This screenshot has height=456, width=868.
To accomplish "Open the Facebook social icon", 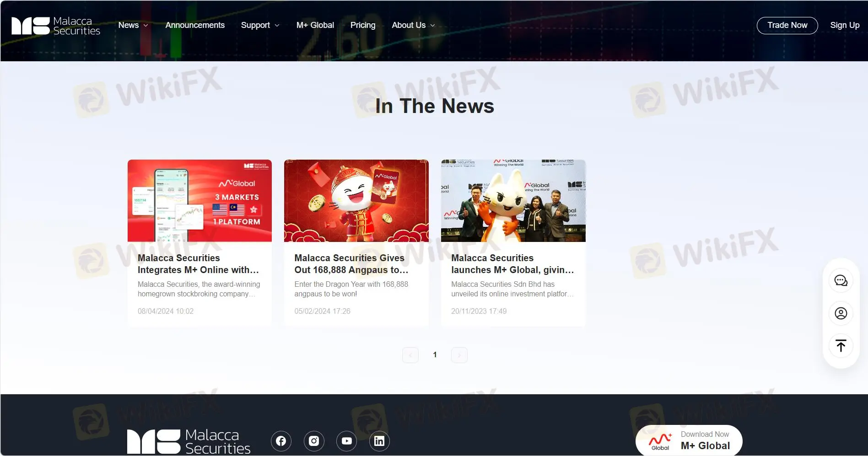I will click(x=281, y=441).
